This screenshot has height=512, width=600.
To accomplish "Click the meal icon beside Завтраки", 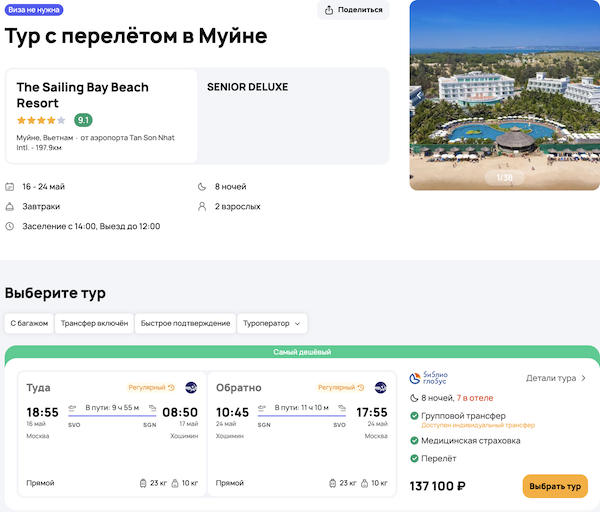I will tap(10, 207).
